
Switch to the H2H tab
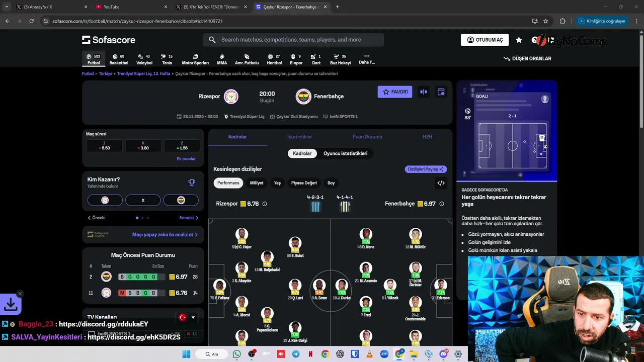[427, 137]
